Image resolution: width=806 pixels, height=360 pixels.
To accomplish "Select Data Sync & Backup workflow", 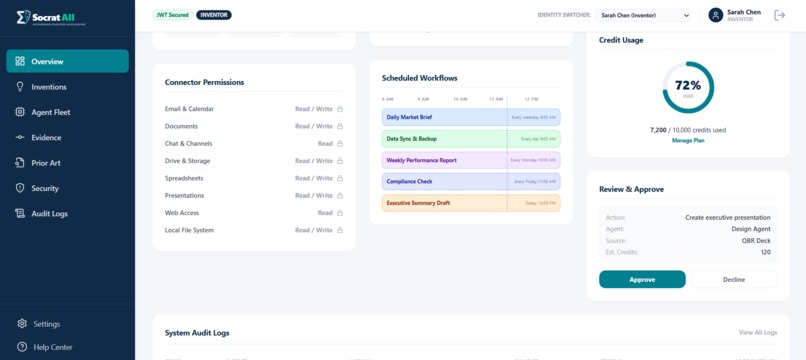I will tap(471, 139).
